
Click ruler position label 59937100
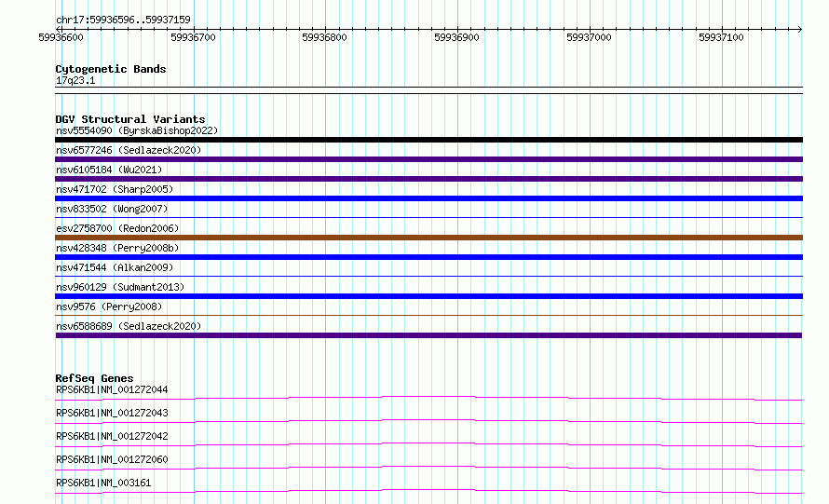pos(721,37)
